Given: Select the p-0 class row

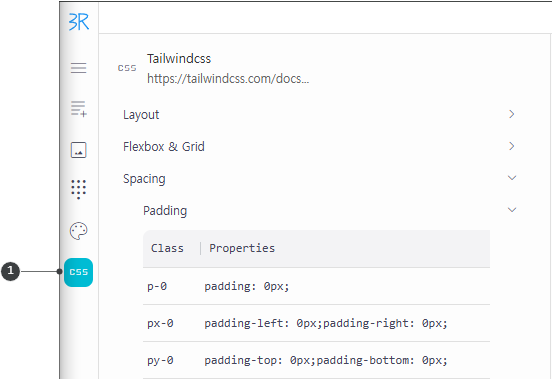Looking at the screenshot, I should tap(316, 286).
